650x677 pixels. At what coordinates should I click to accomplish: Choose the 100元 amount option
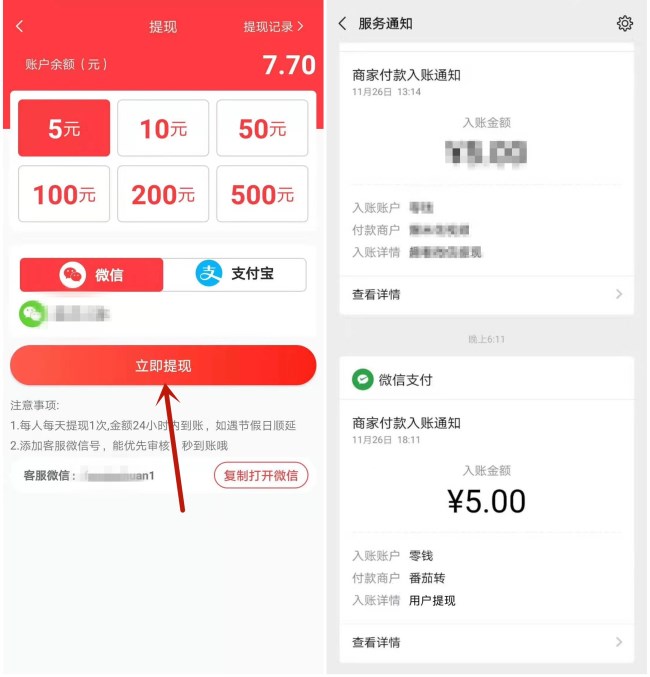click(x=64, y=194)
